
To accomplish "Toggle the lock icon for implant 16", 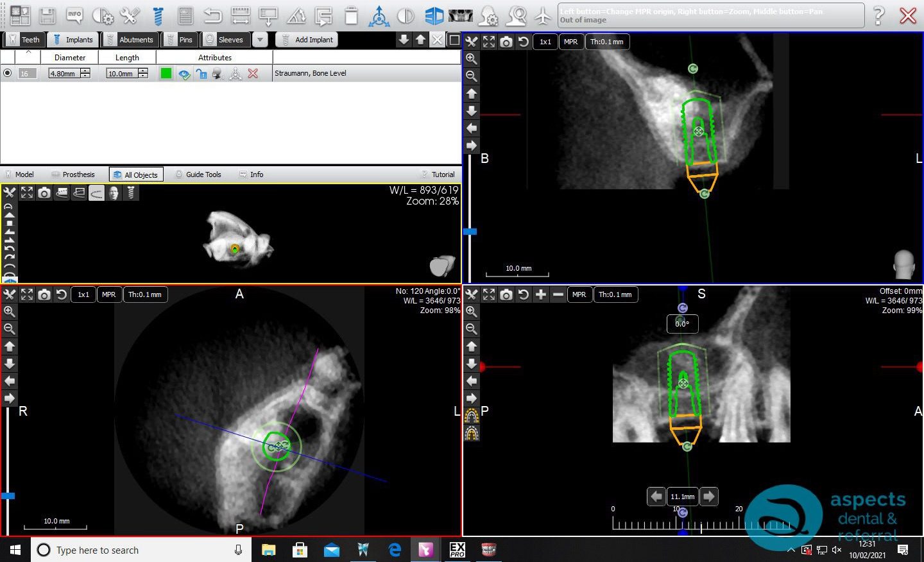I will (201, 74).
